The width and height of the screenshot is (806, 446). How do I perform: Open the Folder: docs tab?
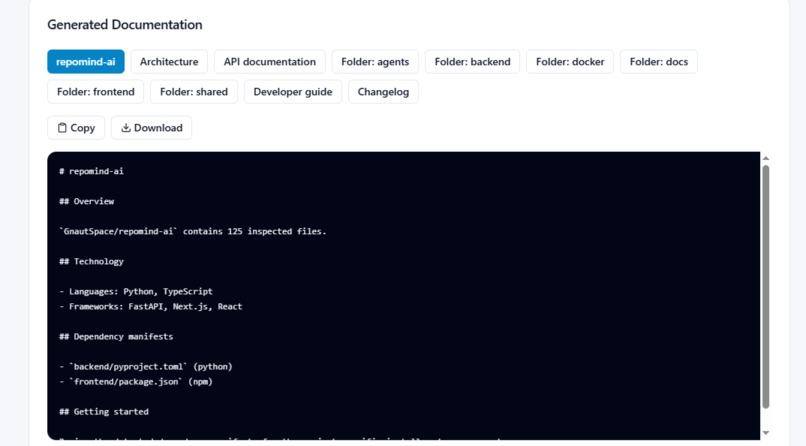[x=658, y=62]
